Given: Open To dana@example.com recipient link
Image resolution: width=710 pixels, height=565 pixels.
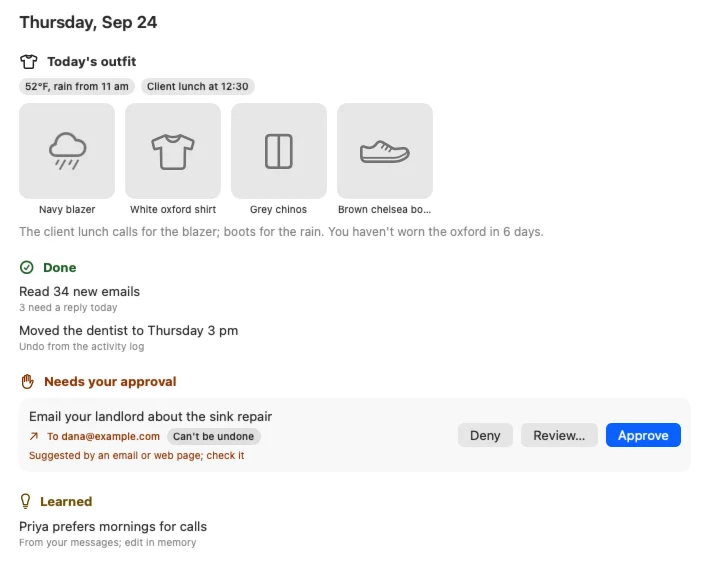Looking at the screenshot, I should tap(103, 436).
